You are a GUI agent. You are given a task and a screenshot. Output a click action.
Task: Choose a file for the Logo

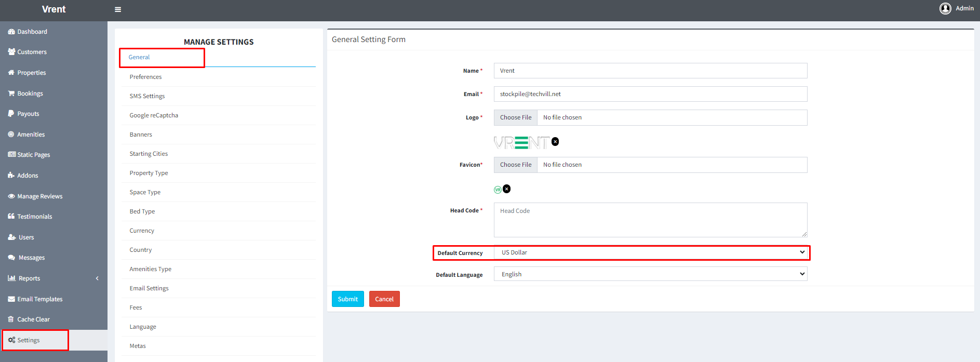[515, 117]
